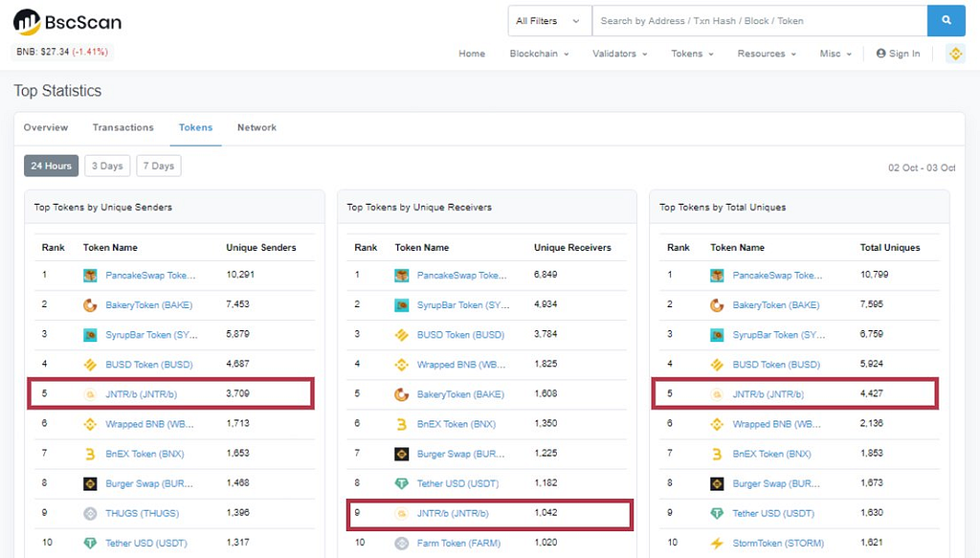
Task: Expand the Validators navigation menu
Action: pos(620,54)
